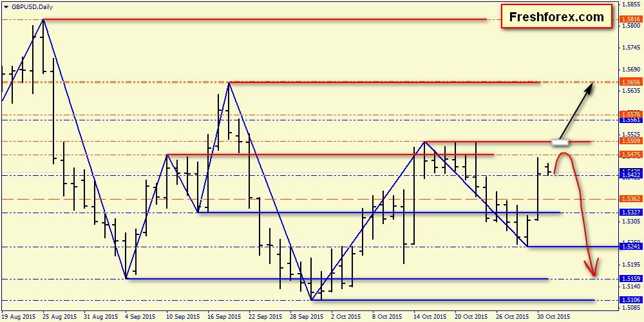Click the 2 Oct 2015 date label

click(x=345, y=317)
